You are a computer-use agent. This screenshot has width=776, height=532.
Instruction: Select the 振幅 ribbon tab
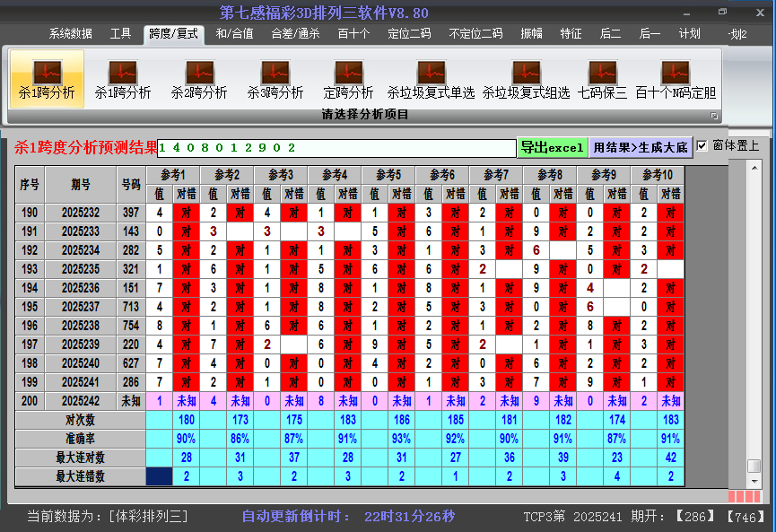[x=532, y=34]
